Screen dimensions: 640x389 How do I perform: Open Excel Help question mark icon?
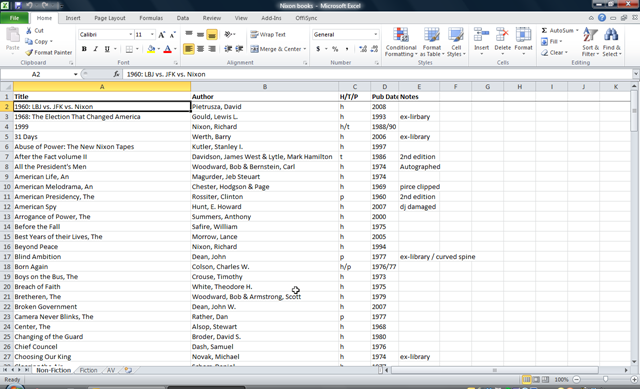point(602,18)
